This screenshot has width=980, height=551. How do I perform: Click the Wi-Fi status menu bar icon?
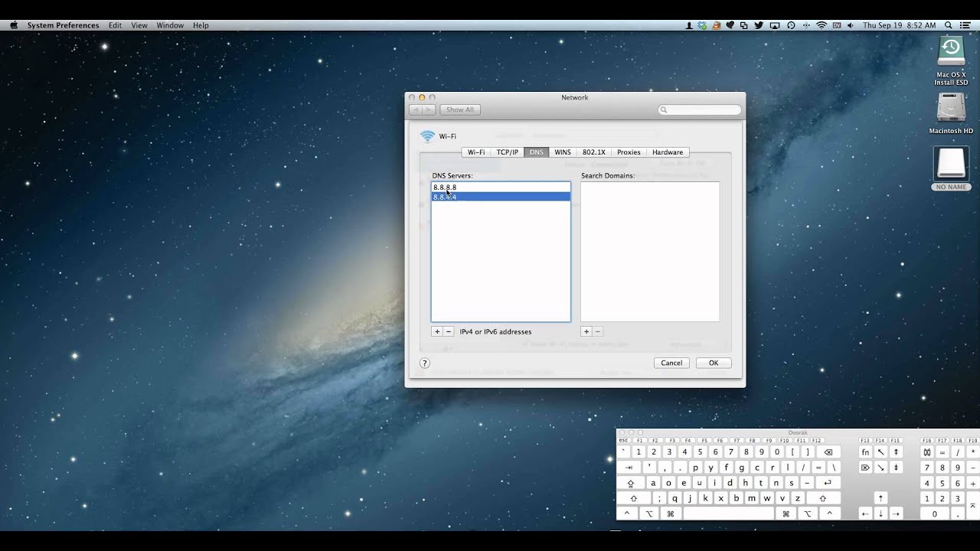click(x=822, y=25)
